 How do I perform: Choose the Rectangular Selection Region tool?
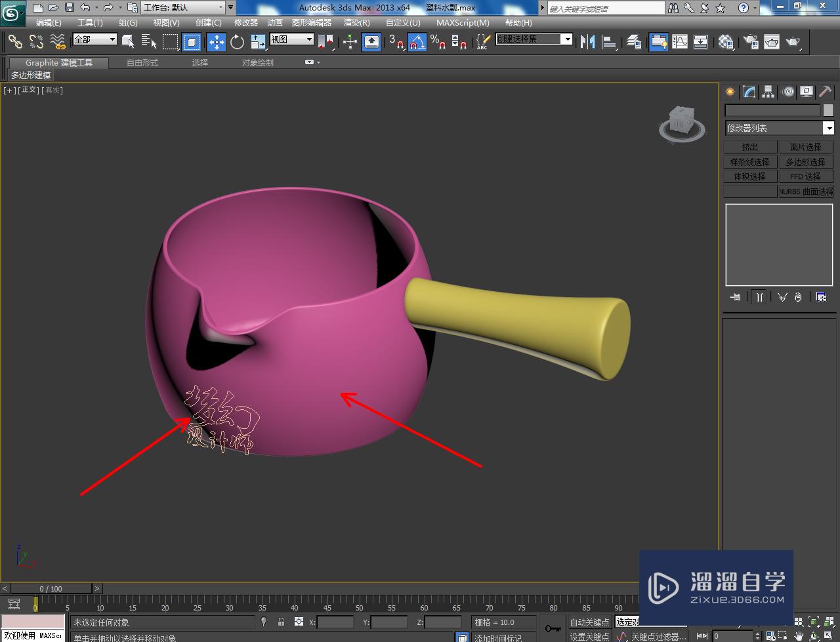pyautogui.click(x=171, y=42)
